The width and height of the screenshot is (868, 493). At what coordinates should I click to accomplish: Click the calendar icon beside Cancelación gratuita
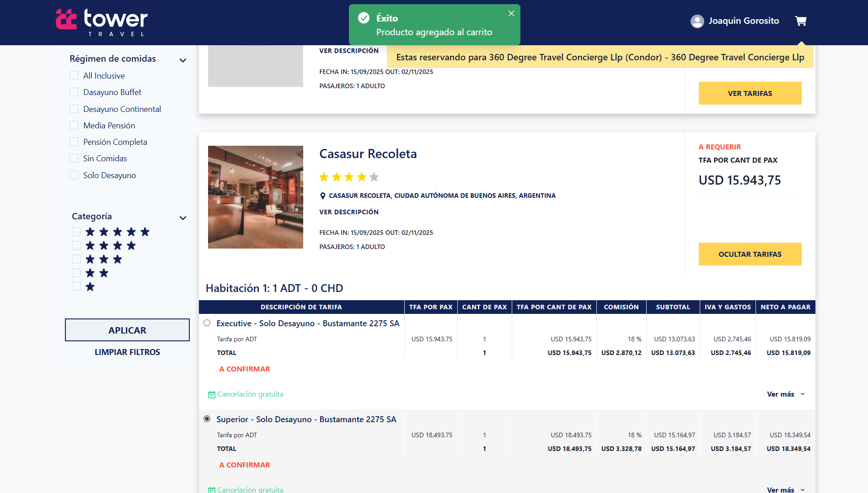click(x=212, y=395)
